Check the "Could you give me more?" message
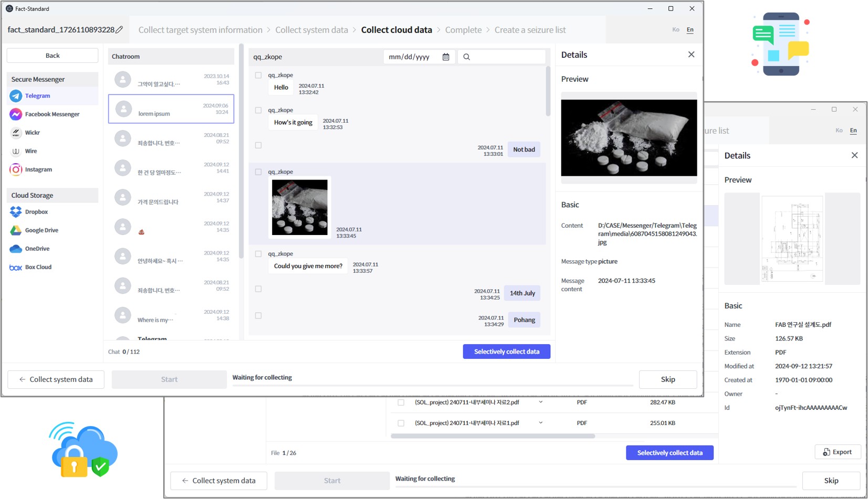This screenshot has width=868, height=499. click(x=258, y=254)
